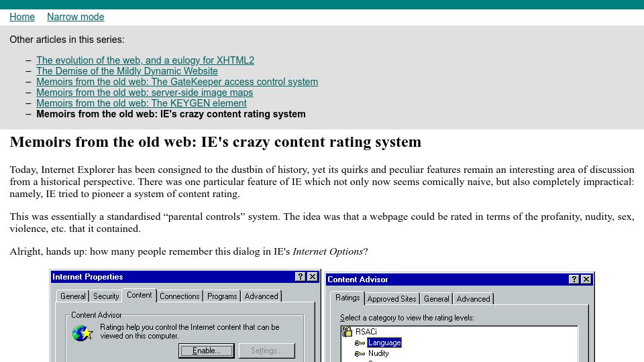This screenshot has height=362, width=644.
Task: Select the Security tab in Internet Properties
Action: [106, 296]
